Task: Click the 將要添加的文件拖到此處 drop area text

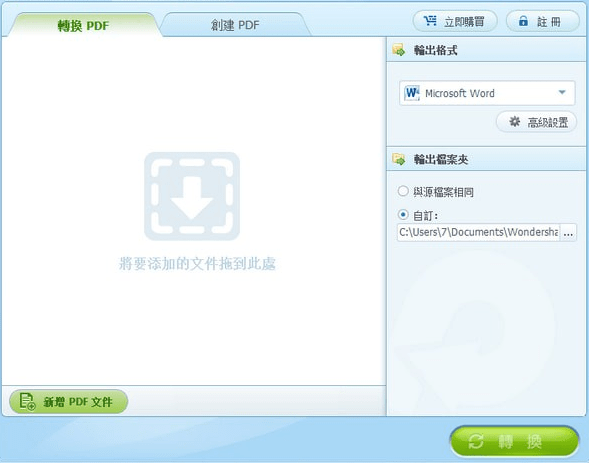Action: (197, 264)
